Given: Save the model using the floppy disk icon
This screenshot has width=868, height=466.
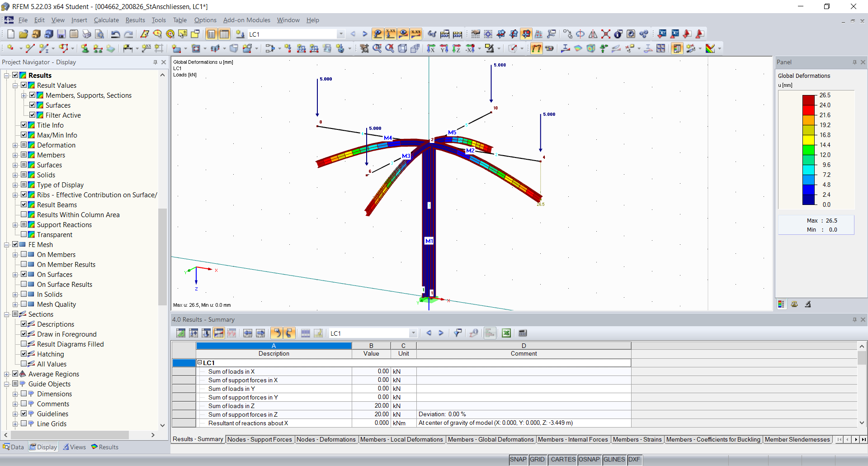Looking at the screenshot, I should [x=61, y=34].
